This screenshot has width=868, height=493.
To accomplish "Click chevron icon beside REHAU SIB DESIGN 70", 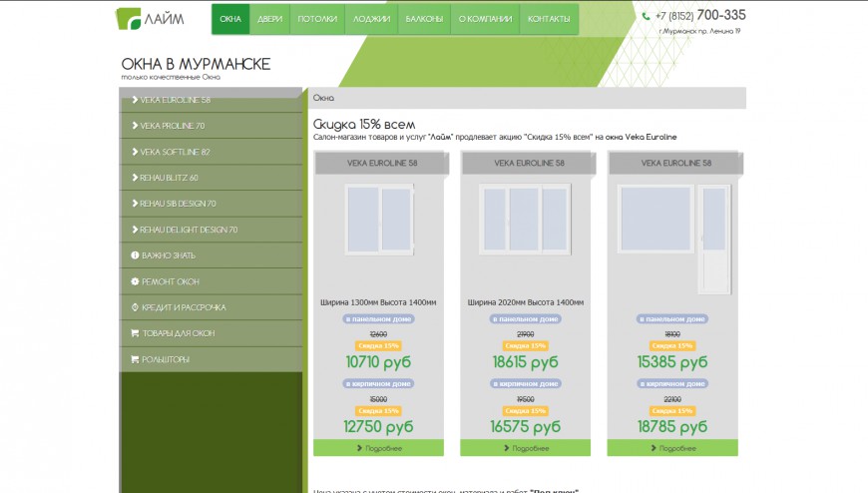I will pos(135,204).
